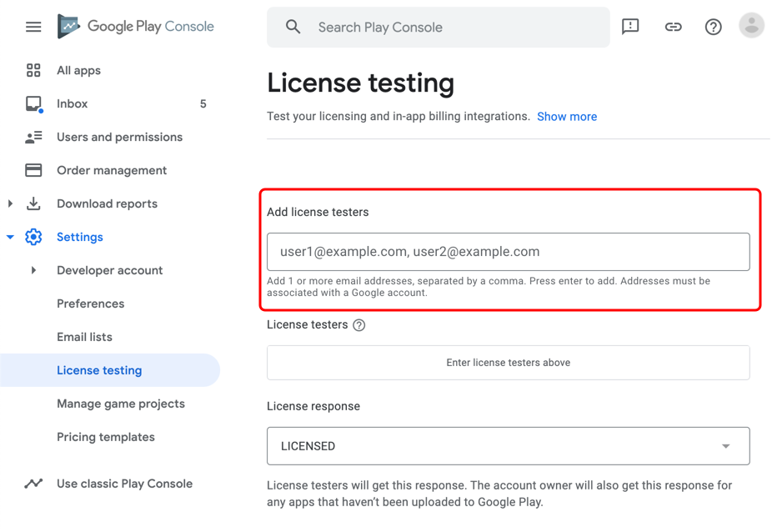Open the feedback icon in the top bar

630,26
